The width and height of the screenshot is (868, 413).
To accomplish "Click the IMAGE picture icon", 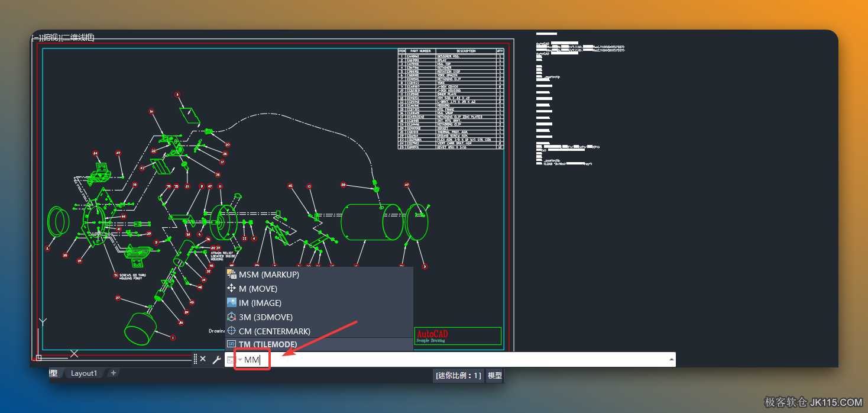I will pos(232,303).
